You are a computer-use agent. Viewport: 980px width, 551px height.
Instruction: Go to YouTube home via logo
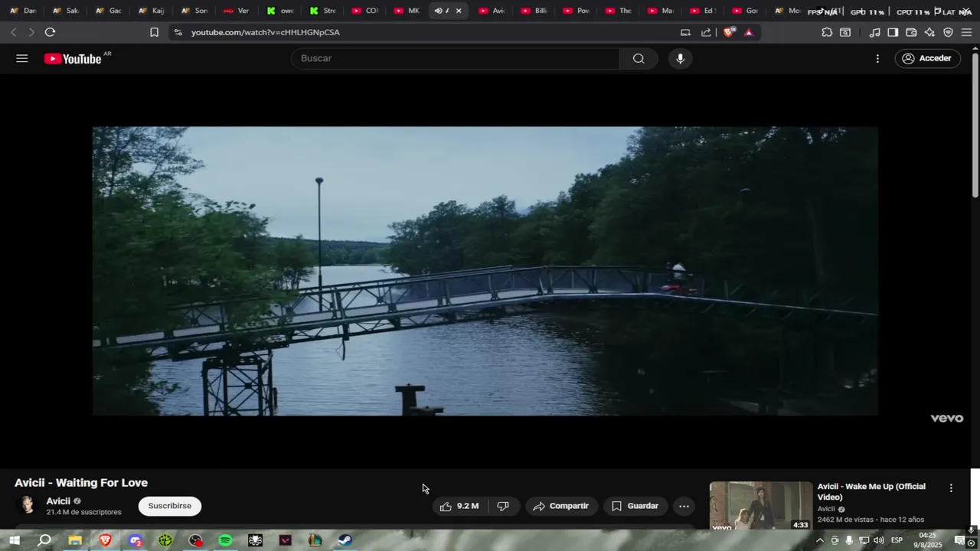[x=73, y=59]
